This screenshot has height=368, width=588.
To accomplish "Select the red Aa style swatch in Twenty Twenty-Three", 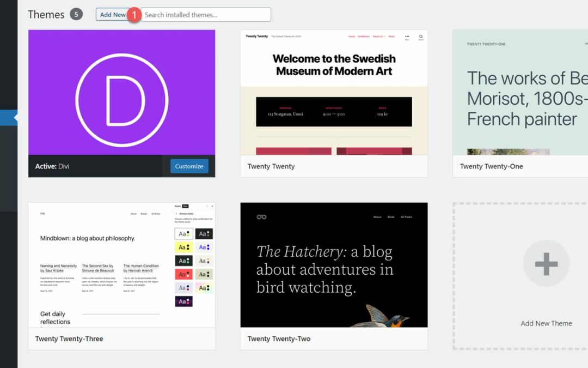I will point(183,274).
